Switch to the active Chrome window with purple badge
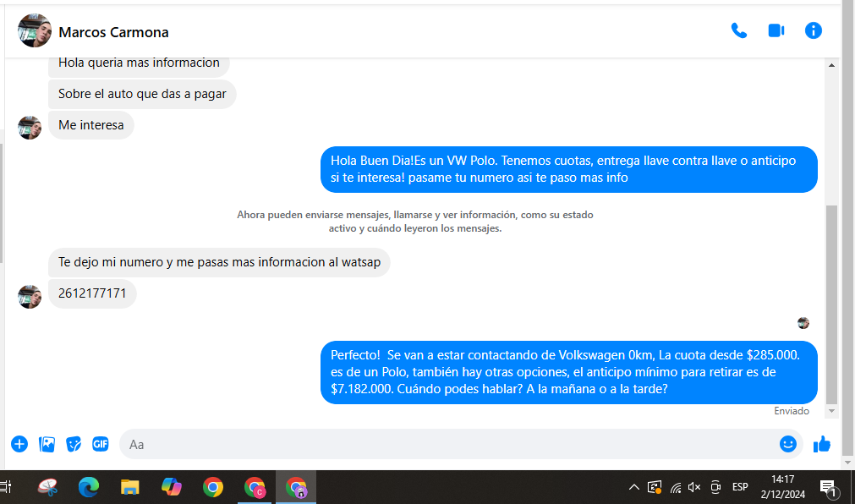855x504 pixels. click(x=295, y=486)
